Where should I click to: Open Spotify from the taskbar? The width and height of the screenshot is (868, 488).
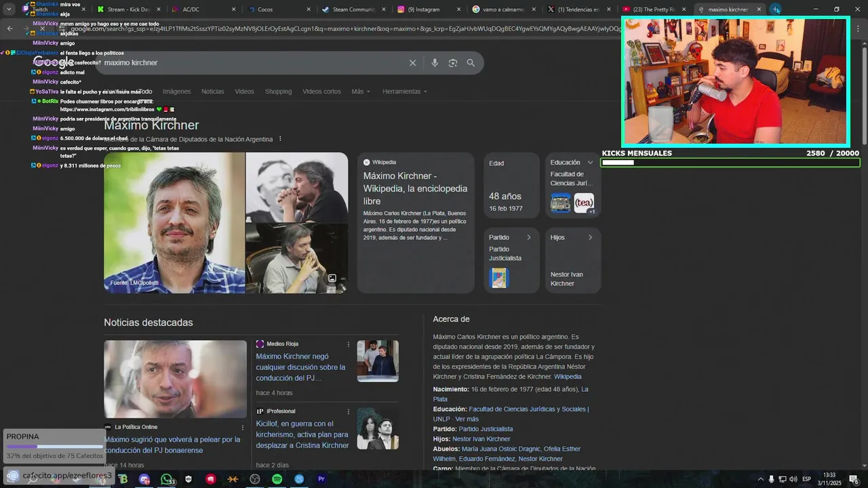[277, 479]
